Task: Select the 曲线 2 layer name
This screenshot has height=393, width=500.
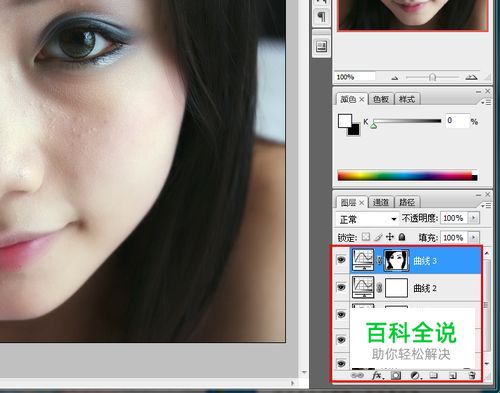Action: click(425, 288)
